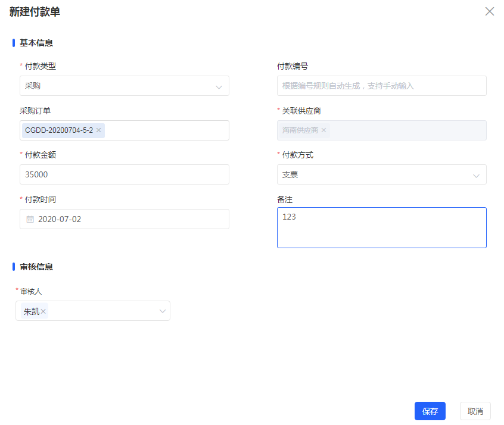Viewport: 504px width, 425px height.
Task: Remove reviewer 朱凯 tag
Action: coord(43,311)
